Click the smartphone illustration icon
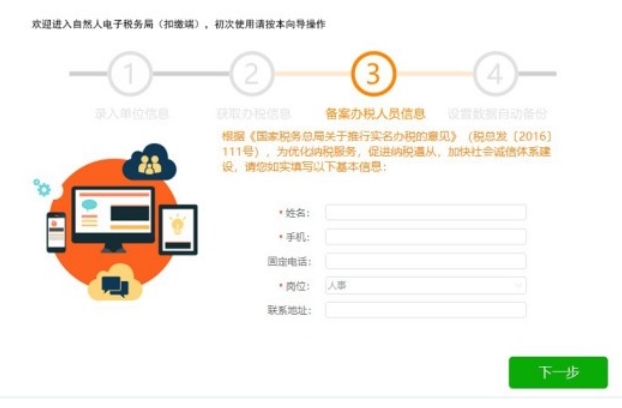 point(56,233)
